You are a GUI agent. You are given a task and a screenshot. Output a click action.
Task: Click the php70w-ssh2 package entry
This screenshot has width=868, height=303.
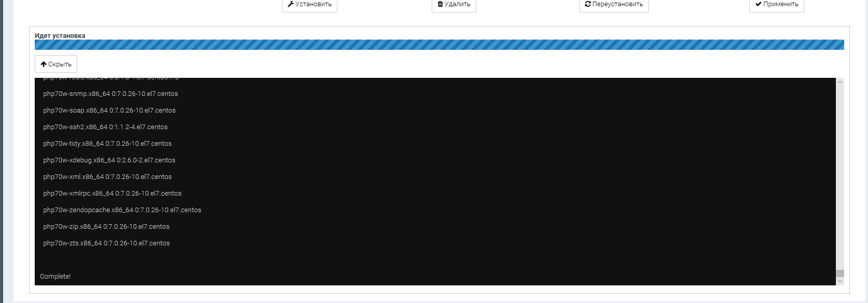tap(105, 127)
